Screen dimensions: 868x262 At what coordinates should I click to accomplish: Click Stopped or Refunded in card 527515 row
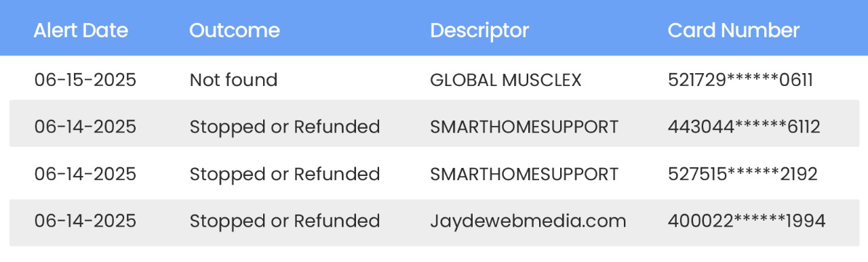tap(284, 174)
